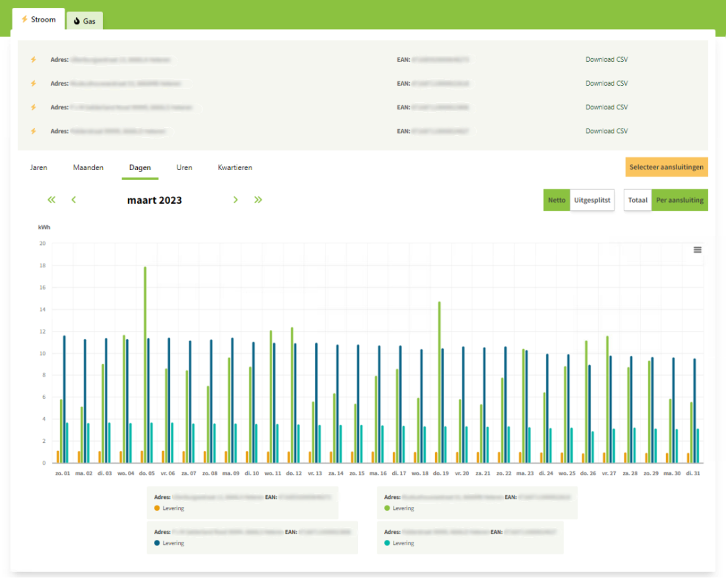Open the chart hamburger menu icon

pyautogui.click(x=697, y=250)
